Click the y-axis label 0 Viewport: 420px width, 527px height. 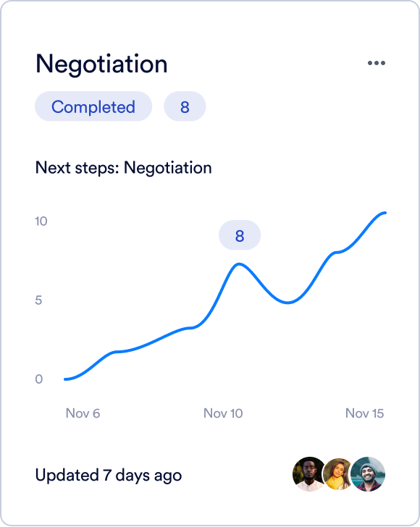[x=38, y=379]
